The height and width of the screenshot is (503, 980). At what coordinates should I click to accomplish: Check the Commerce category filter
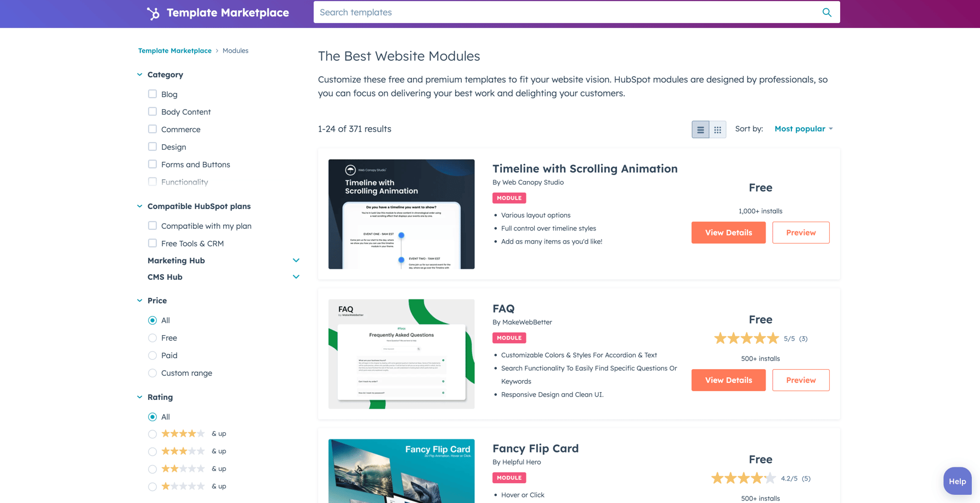point(152,129)
